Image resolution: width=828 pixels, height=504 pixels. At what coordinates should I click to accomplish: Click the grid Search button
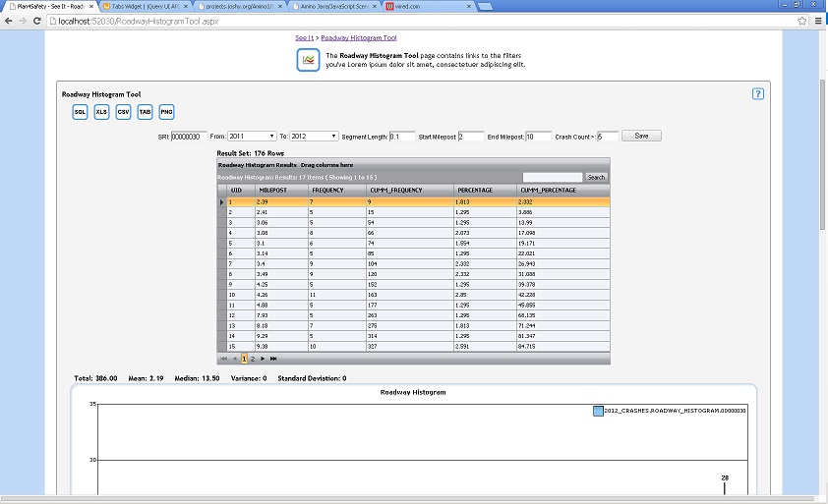point(596,177)
